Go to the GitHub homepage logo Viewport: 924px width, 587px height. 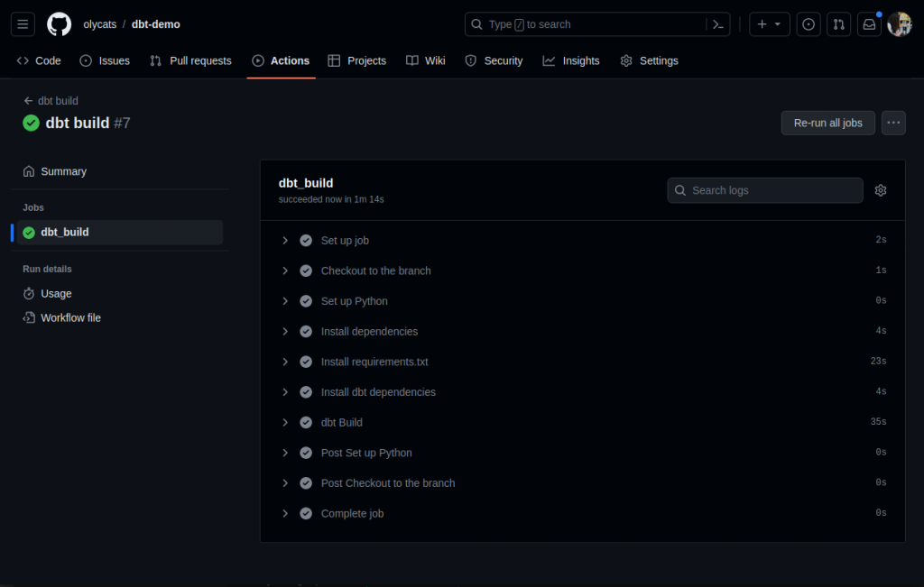click(x=59, y=24)
